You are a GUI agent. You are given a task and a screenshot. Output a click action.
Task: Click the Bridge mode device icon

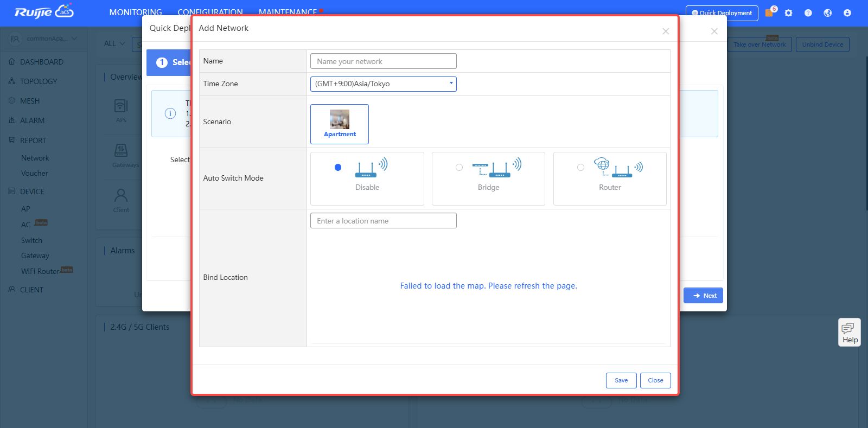coord(497,168)
